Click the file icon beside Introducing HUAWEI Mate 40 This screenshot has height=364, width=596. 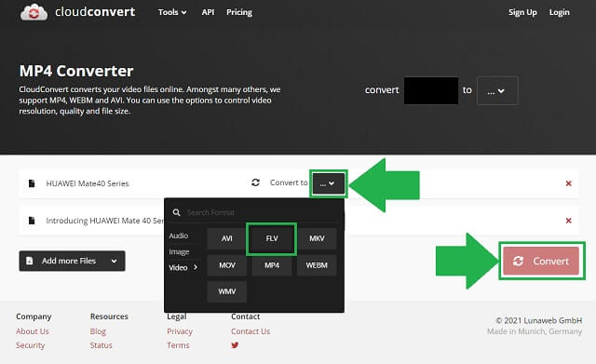32,221
